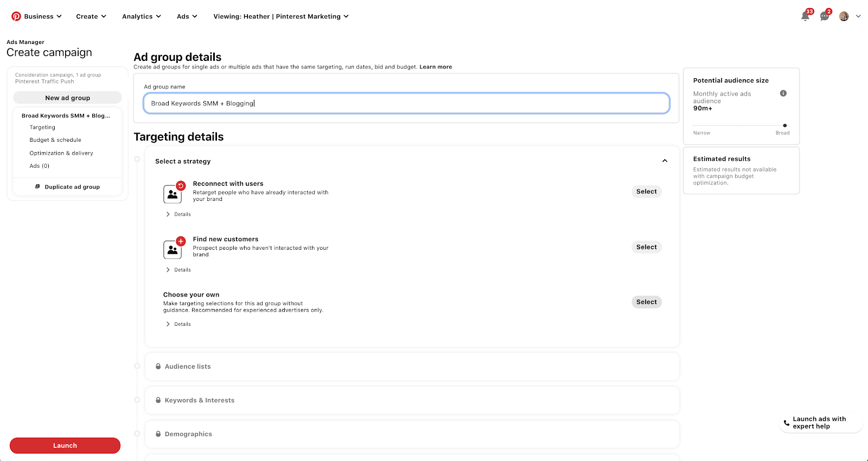Image resolution: width=868 pixels, height=461 pixels.
Task: Select the Find new customers strategy
Action: pos(646,247)
